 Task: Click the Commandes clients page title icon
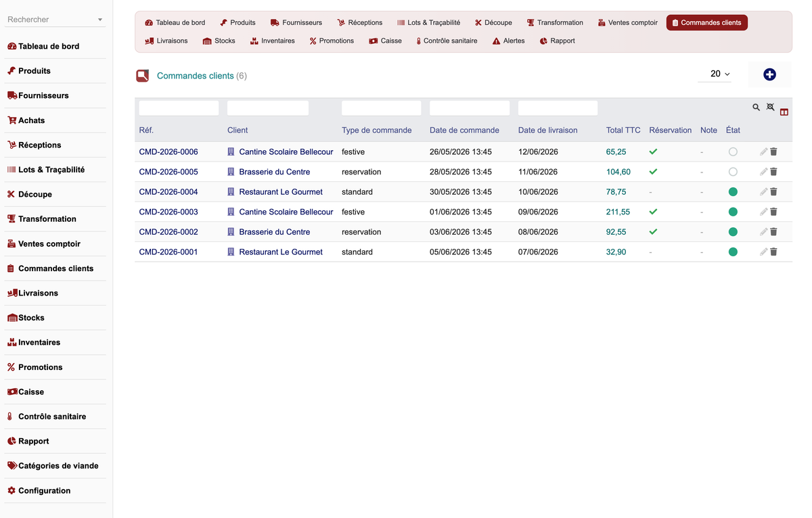click(x=142, y=76)
